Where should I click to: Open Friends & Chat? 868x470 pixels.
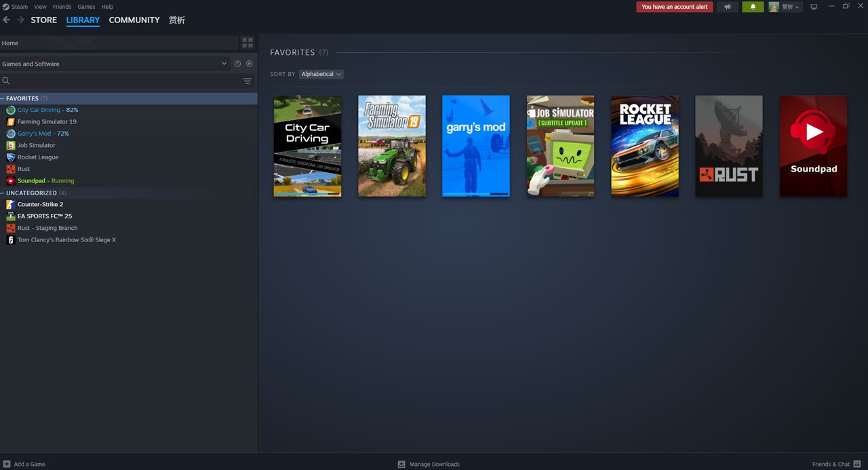click(x=835, y=464)
